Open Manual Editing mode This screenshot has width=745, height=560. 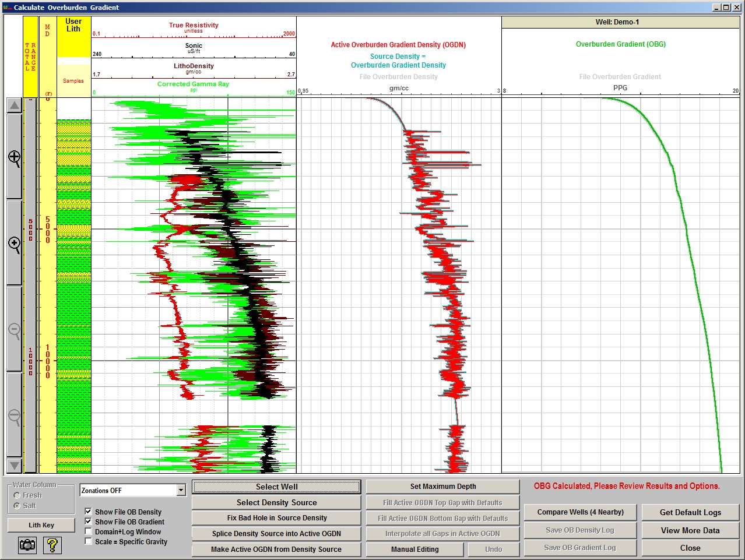coord(414,549)
